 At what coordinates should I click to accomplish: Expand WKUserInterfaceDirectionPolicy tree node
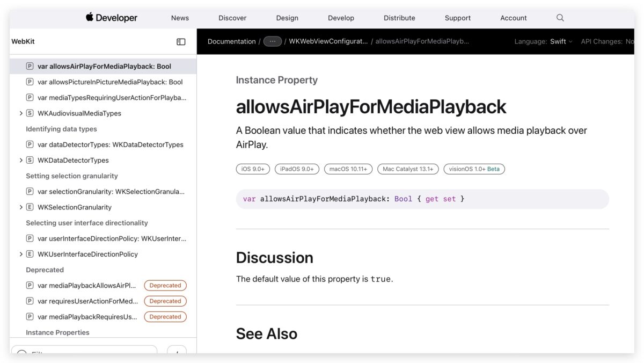tap(21, 254)
